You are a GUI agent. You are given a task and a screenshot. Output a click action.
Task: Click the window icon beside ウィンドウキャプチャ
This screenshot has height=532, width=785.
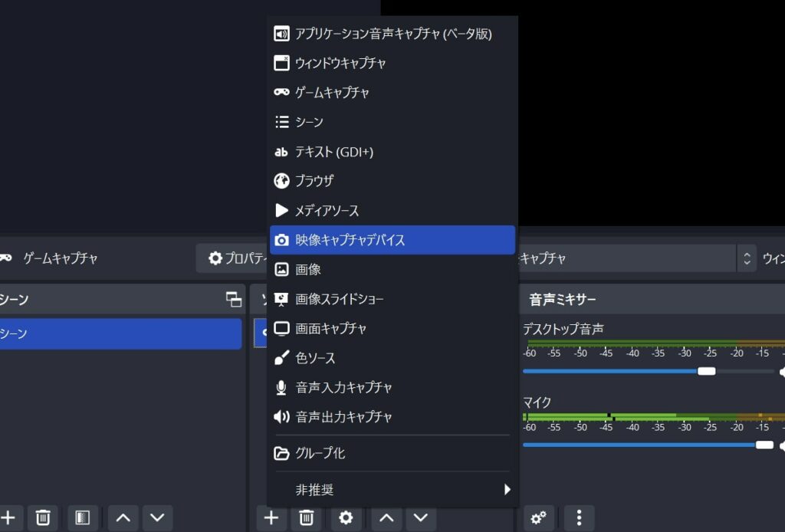pos(281,63)
